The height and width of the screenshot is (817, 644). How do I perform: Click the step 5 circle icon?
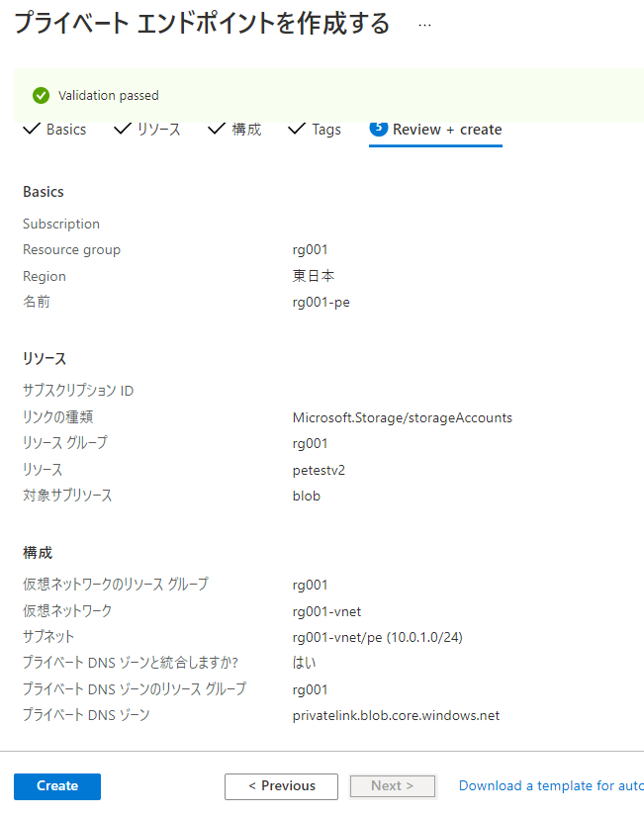[378, 128]
